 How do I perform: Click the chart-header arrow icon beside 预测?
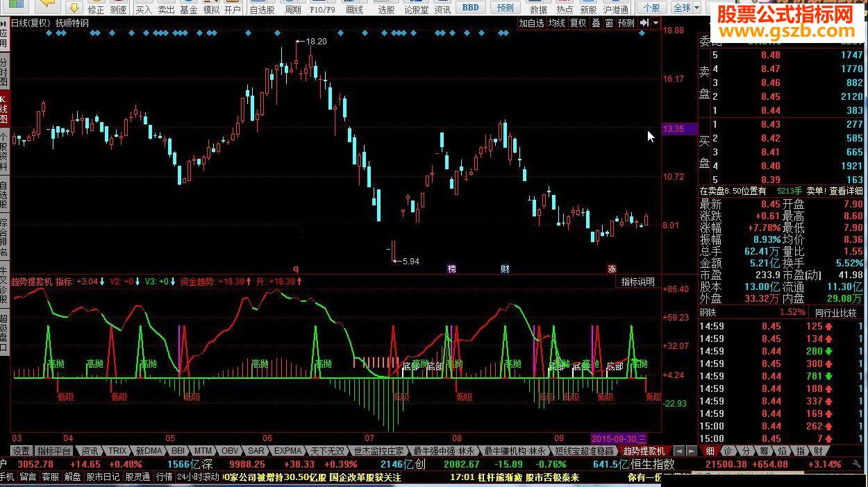click(644, 23)
